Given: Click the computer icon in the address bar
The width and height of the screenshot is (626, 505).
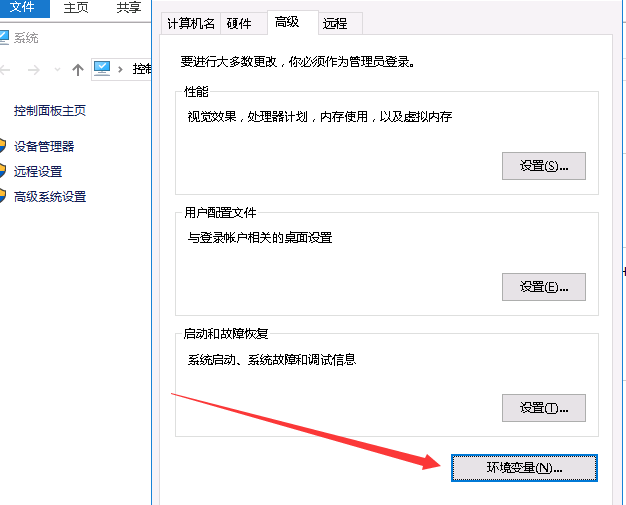Looking at the screenshot, I should [x=102, y=69].
